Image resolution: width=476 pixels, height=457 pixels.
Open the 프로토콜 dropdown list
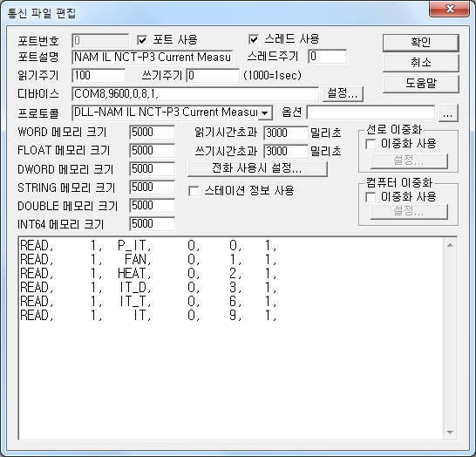(x=265, y=113)
